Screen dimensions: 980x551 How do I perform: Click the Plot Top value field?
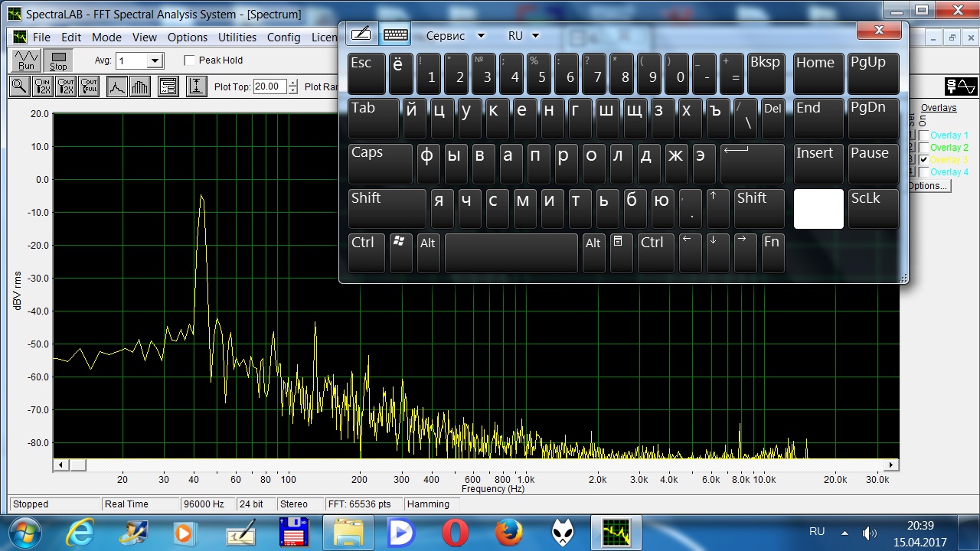click(x=270, y=86)
